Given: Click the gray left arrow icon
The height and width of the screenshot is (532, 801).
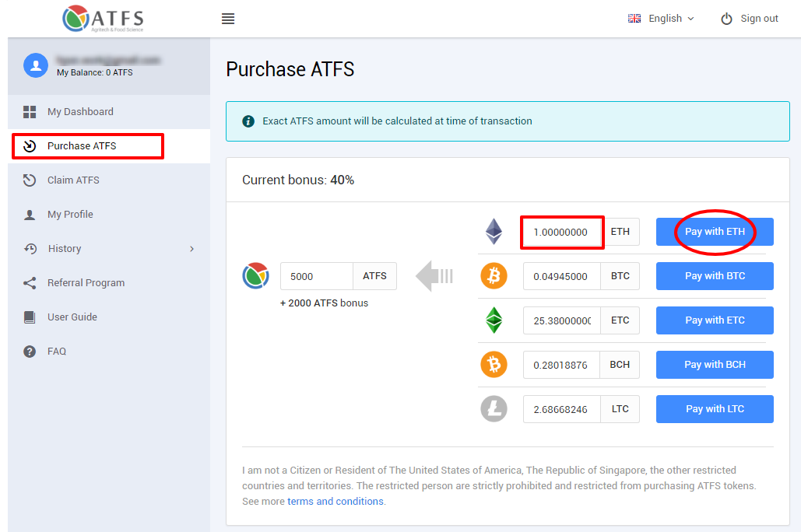Looking at the screenshot, I should point(434,276).
